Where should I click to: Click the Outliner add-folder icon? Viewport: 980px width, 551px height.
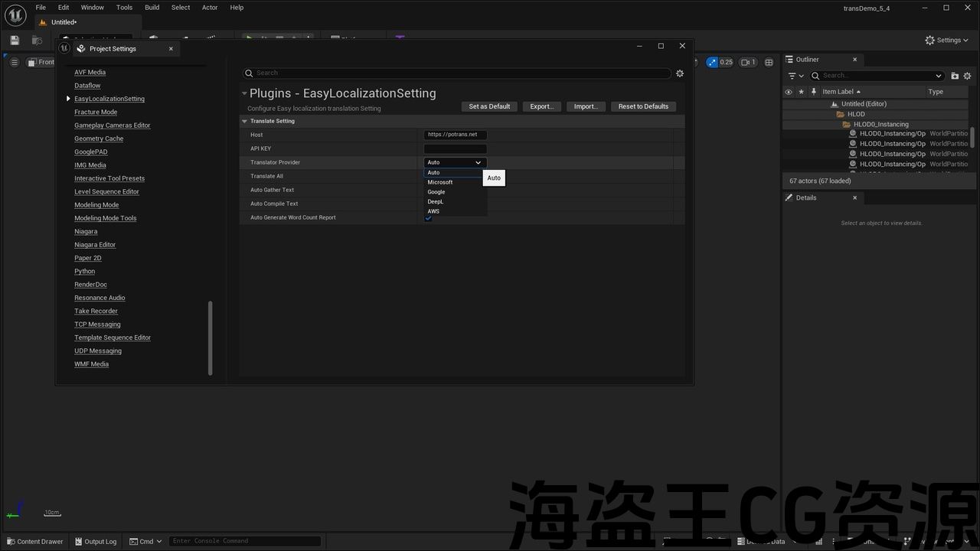955,76
